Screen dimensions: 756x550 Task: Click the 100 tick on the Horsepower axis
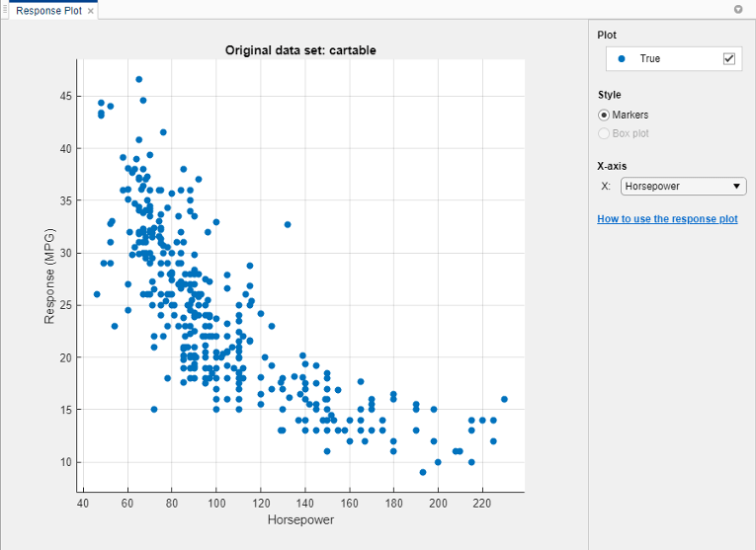[216, 504]
